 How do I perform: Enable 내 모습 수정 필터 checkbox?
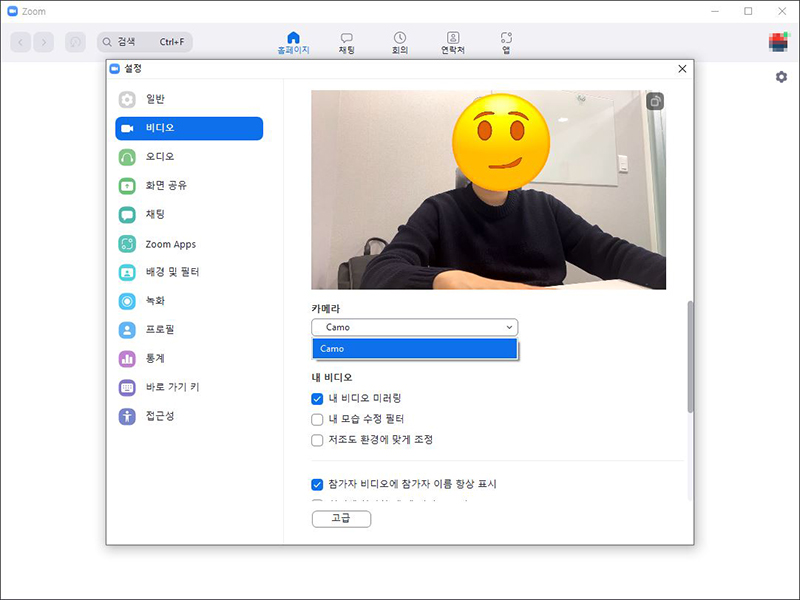[317, 419]
